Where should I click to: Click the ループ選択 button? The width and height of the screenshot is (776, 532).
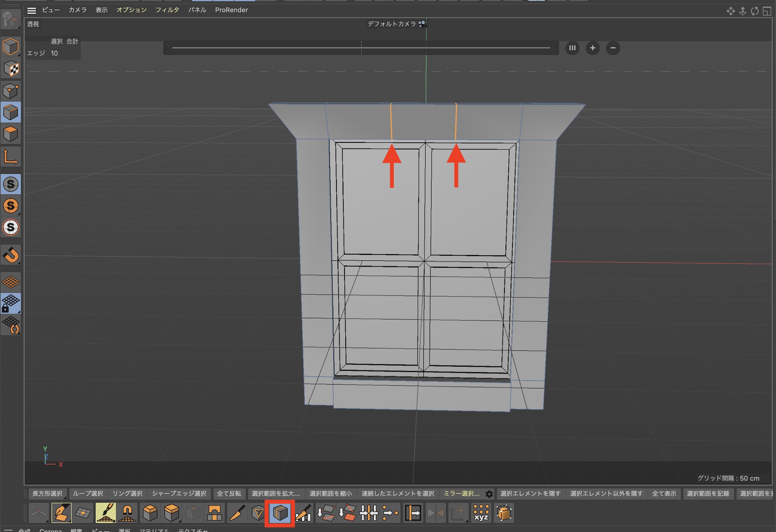coord(88,494)
